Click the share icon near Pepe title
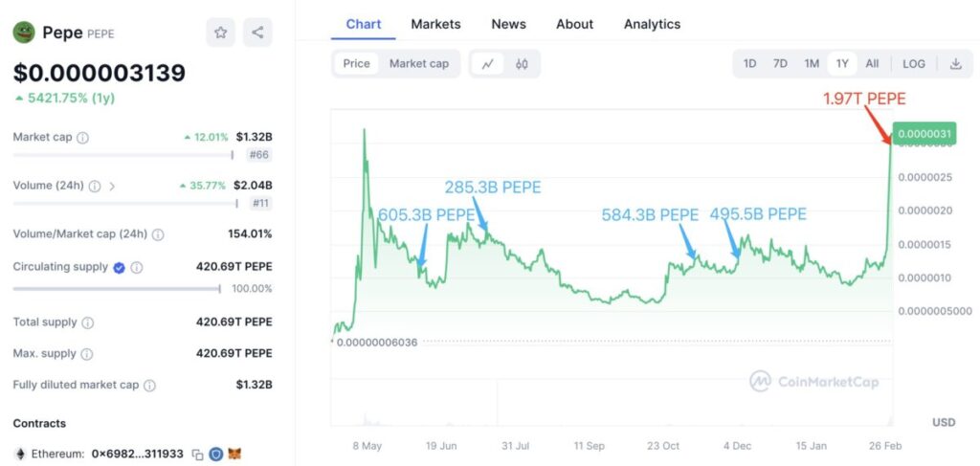 257,33
